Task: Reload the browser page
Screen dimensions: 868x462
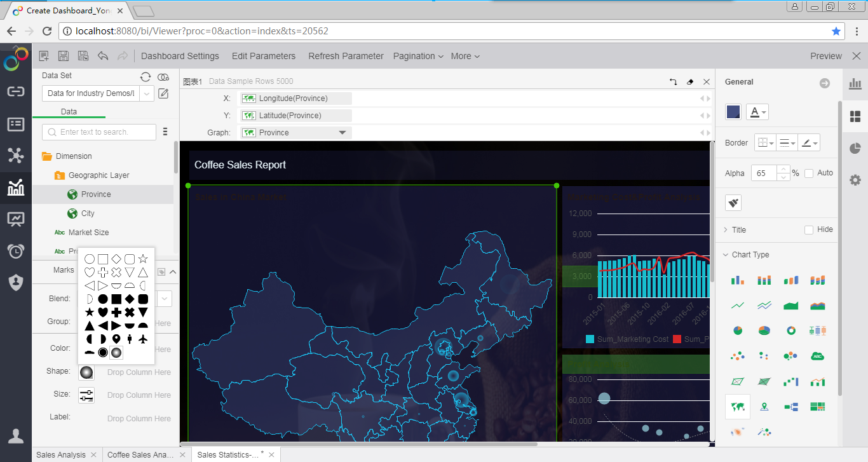Action: (47, 31)
